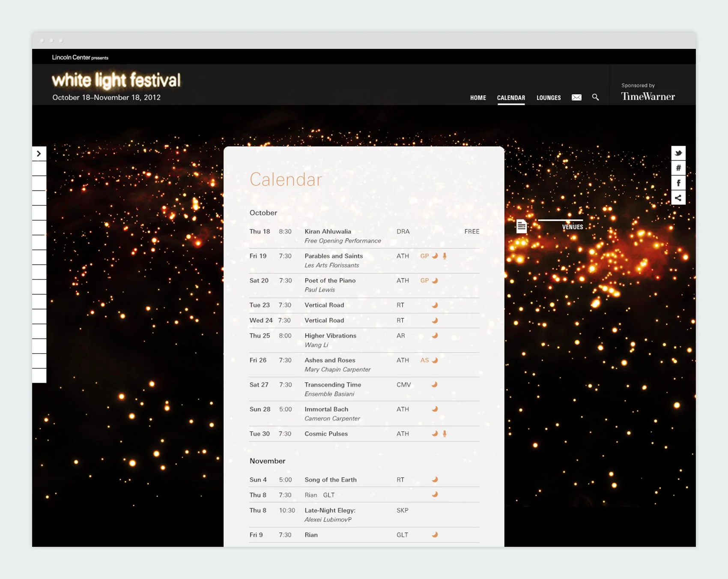Viewport: 728px width, 579px height.
Task: Click moon icon on Transcending Time row
Action: [x=435, y=384]
